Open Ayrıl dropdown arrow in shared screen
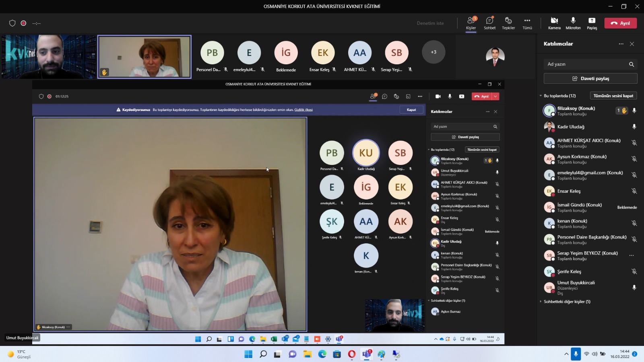Viewport: 644px width, 362px height. (x=495, y=97)
